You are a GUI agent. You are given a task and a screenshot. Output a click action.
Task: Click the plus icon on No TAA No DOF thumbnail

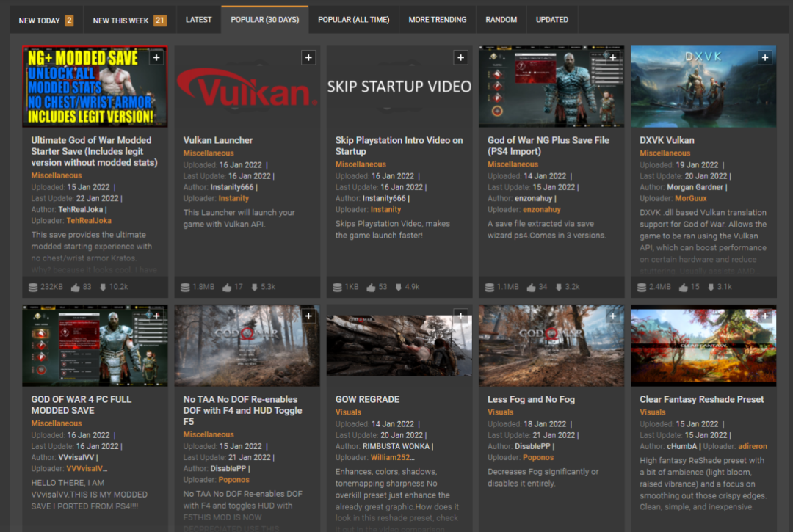tap(308, 317)
